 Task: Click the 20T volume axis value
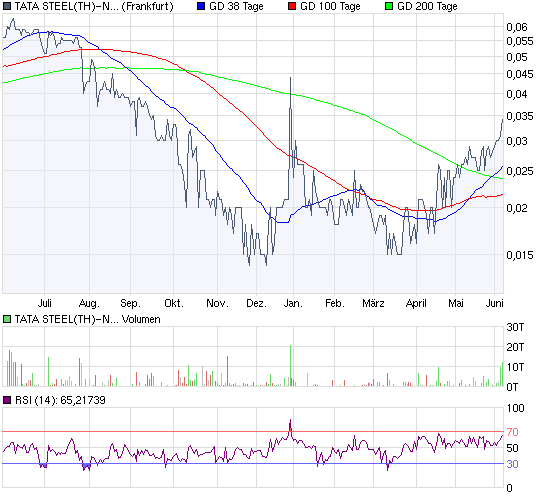[x=515, y=347]
